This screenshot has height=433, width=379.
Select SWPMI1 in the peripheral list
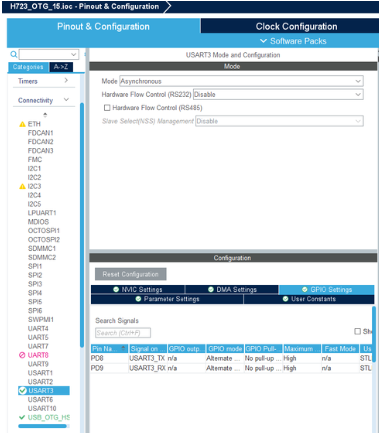(x=41, y=320)
